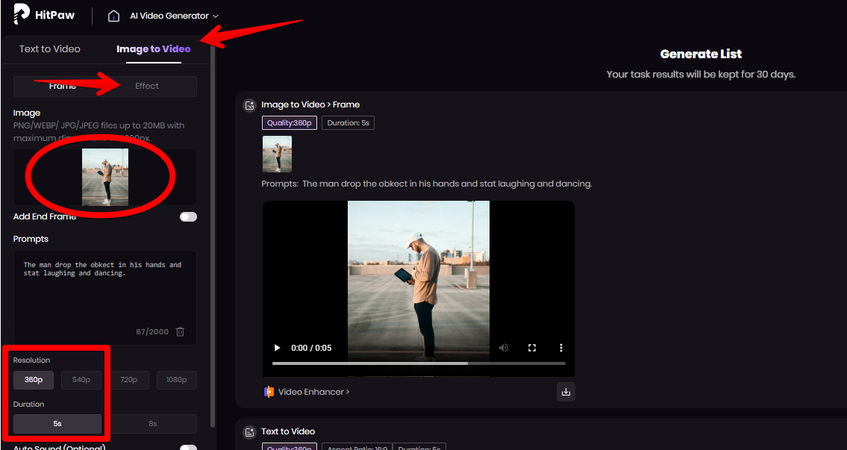
Task: Click the Image to Video > Frame task title
Action: (311, 105)
